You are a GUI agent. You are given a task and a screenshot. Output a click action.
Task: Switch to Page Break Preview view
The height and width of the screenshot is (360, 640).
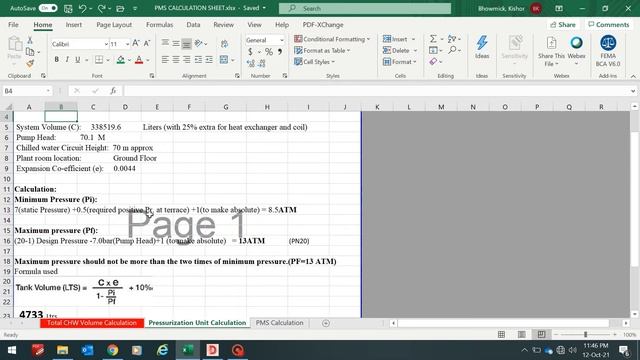541,334
